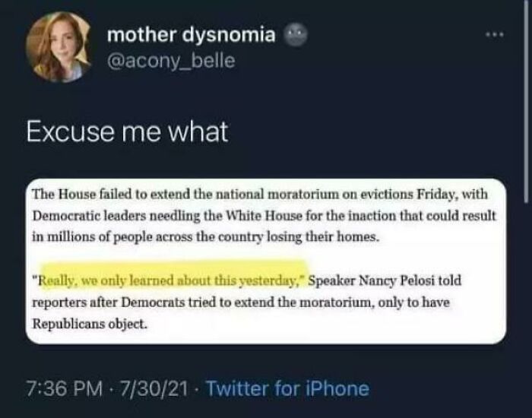Select the "Excuse me what" tweet text

click(127, 131)
